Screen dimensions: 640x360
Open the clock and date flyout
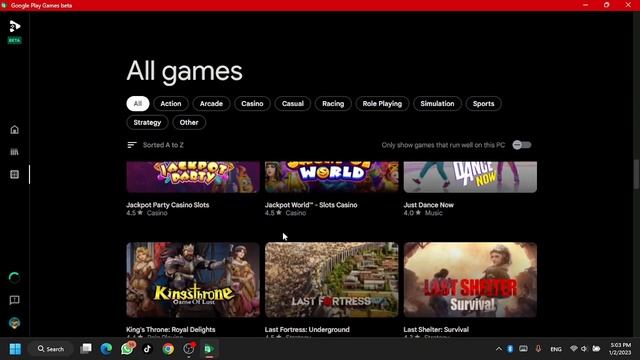click(x=620, y=349)
